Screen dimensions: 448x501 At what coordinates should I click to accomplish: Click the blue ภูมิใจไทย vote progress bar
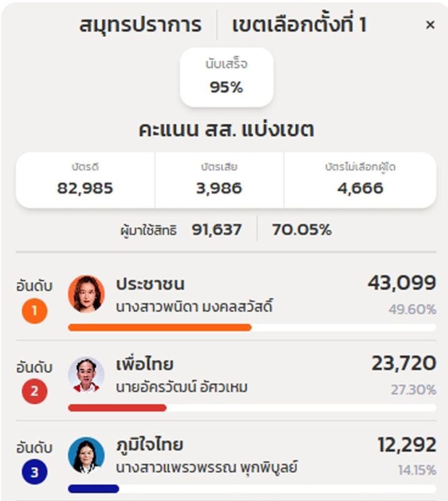[x=93, y=488]
